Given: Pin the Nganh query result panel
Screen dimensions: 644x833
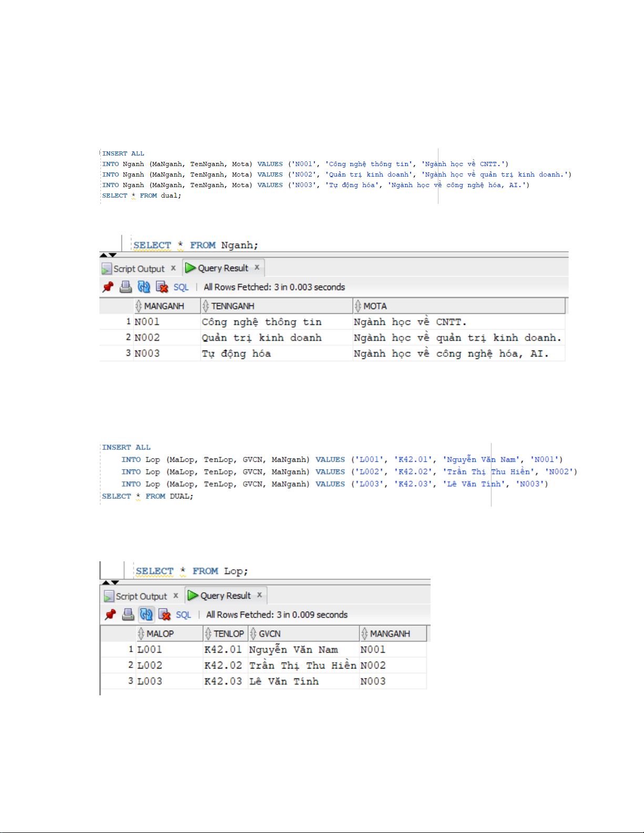Looking at the screenshot, I should point(108,287).
